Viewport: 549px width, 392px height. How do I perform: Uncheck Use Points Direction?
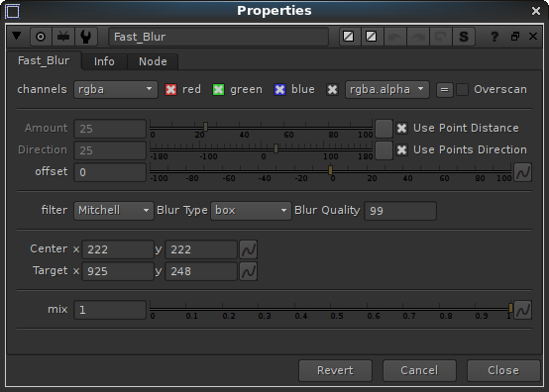[402, 150]
